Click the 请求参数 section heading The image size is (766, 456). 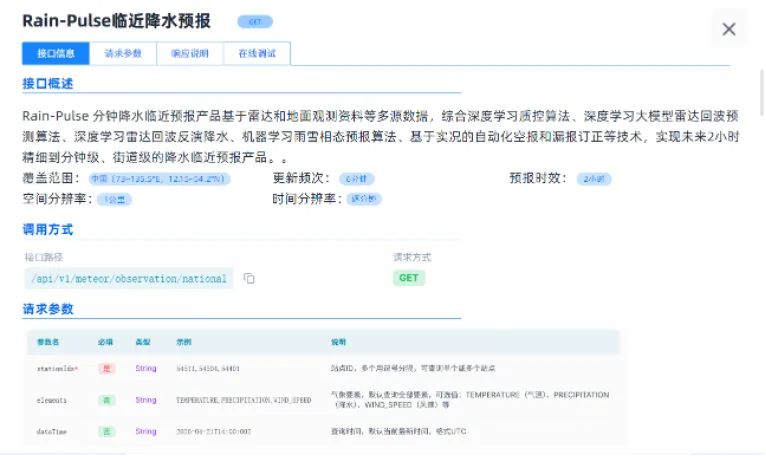(48, 309)
